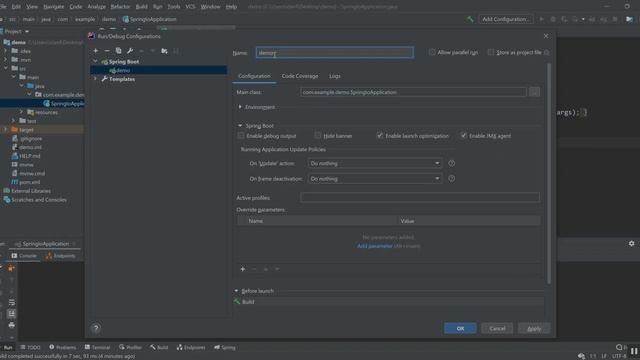640x360 pixels.
Task: Select demo configuration in tree
Action: (159, 71)
